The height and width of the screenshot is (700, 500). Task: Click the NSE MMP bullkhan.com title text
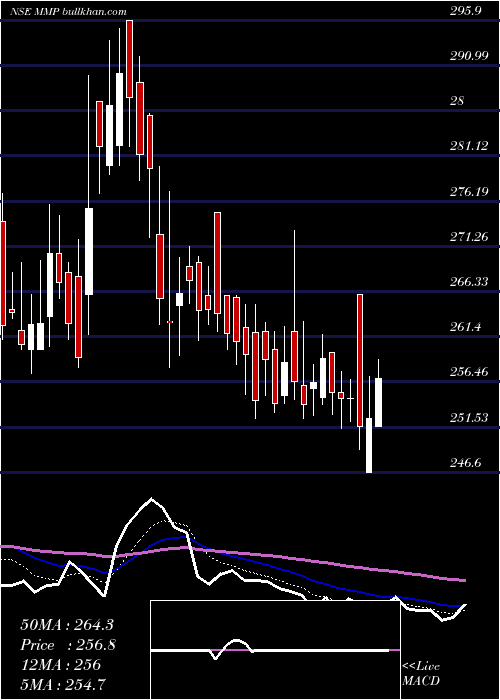[x=68, y=12]
